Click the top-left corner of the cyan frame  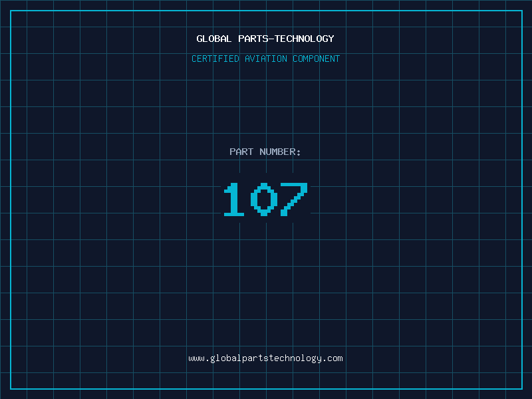(11, 11)
